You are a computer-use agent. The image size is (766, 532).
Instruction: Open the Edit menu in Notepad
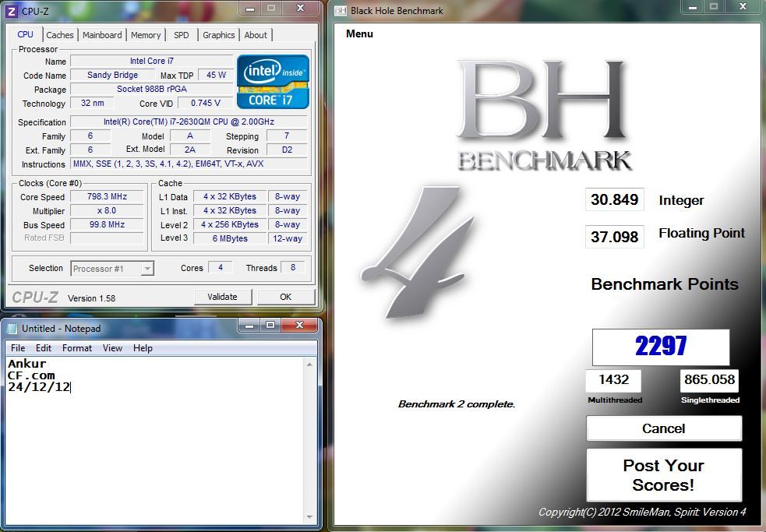44,348
